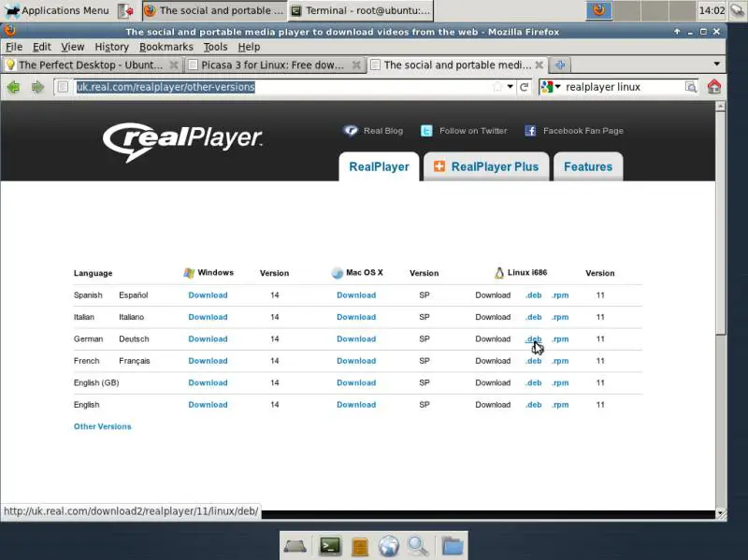This screenshot has height=560, width=748.
Task: Show desktop from dock first icon
Action: coord(295,546)
